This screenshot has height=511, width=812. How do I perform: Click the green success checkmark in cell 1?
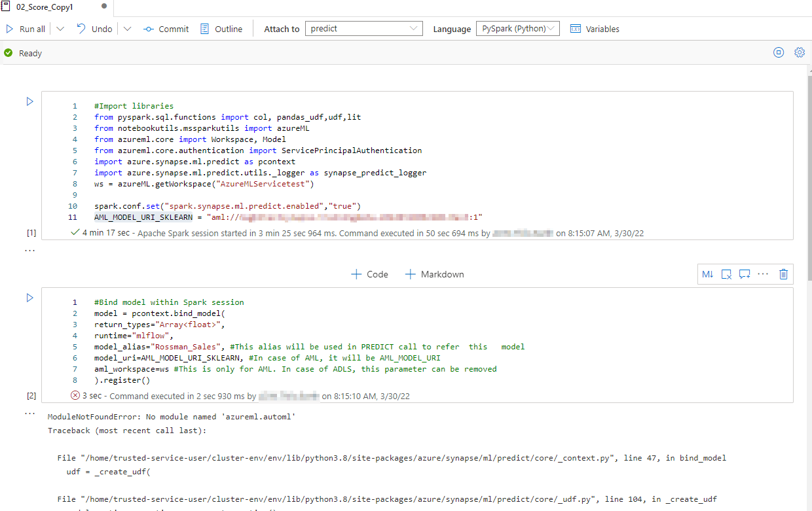pyautogui.click(x=75, y=232)
